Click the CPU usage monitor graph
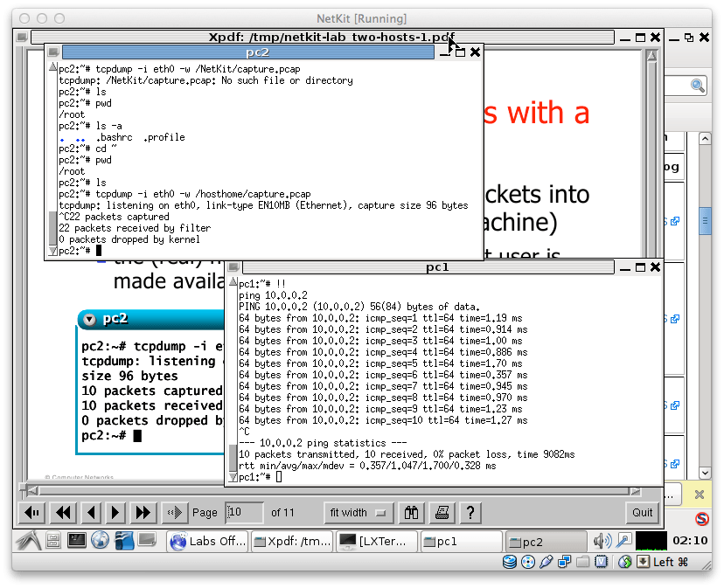Image resolution: width=724 pixels, height=588 pixels. (651, 541)
